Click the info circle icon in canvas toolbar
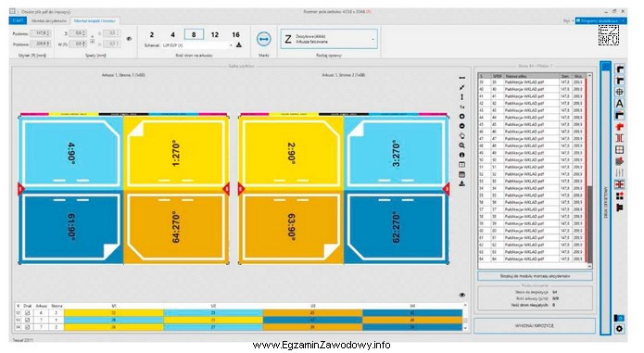This screenshot has height=353, width=644. (462, 155)
